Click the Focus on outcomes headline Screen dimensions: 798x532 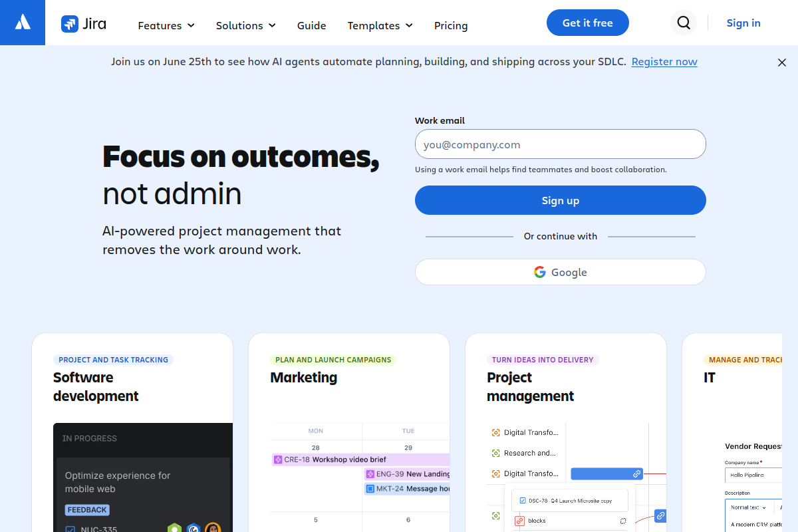241,157
